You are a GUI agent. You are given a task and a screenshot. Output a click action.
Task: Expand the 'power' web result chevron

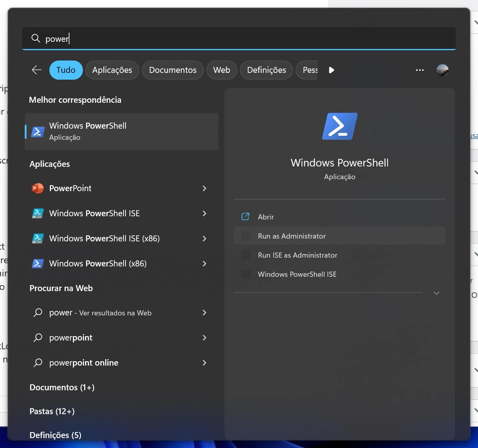click(x=204, y=313)
